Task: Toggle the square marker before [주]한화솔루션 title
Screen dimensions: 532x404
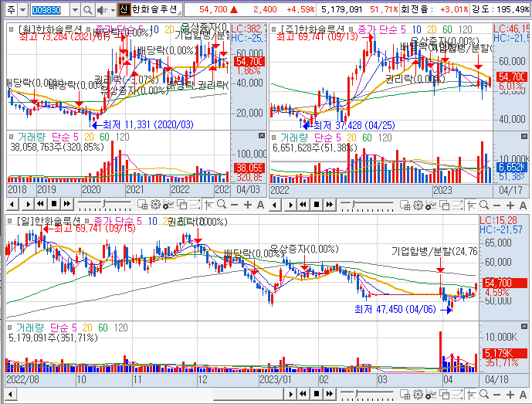Action: coord(274,29)
